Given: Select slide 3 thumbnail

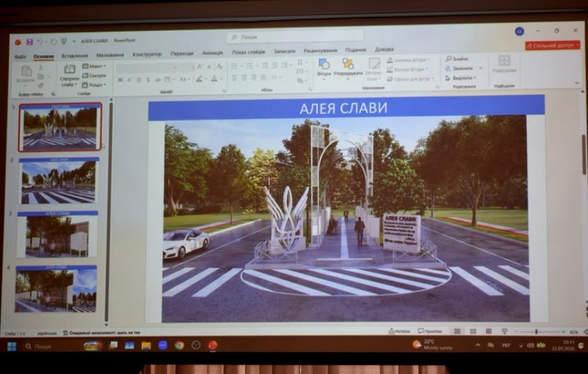Looking at the screenshot, I should click(57, 234).
